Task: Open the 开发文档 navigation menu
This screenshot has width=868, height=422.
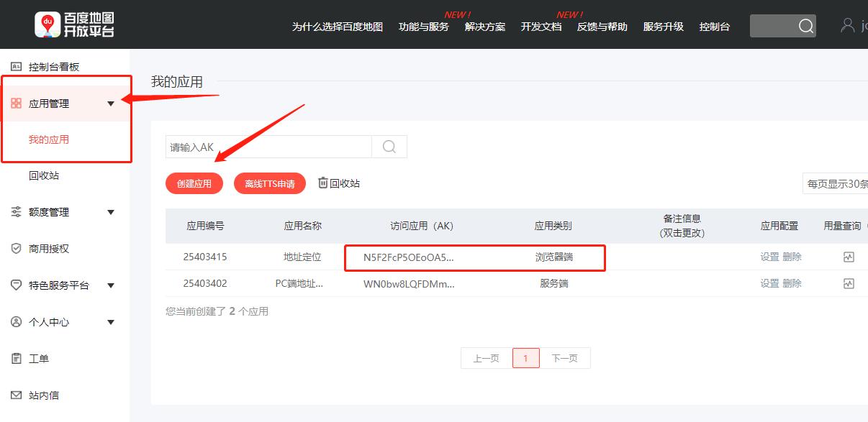Action: pyautogui.click(x=541, y=27)
